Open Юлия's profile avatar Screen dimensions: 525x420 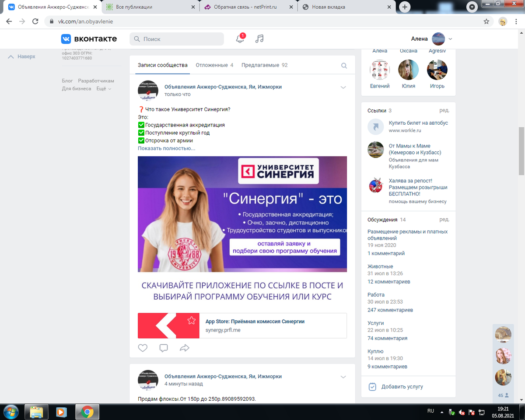click(408, 70)
